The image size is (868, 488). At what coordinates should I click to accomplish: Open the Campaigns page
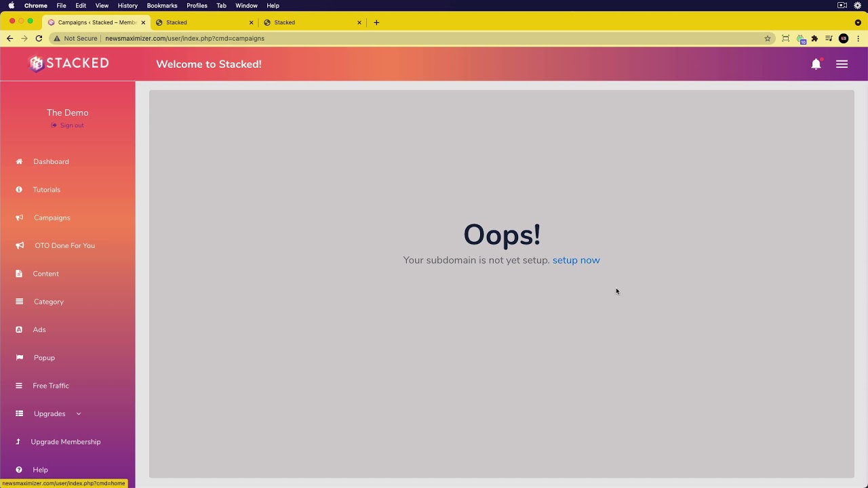point(52,218)
